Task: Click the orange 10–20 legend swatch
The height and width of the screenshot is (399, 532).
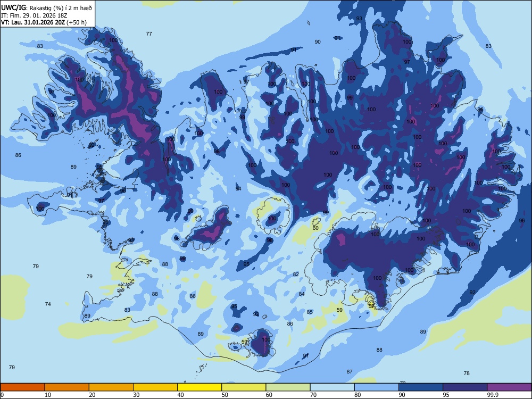Action: 67,387
